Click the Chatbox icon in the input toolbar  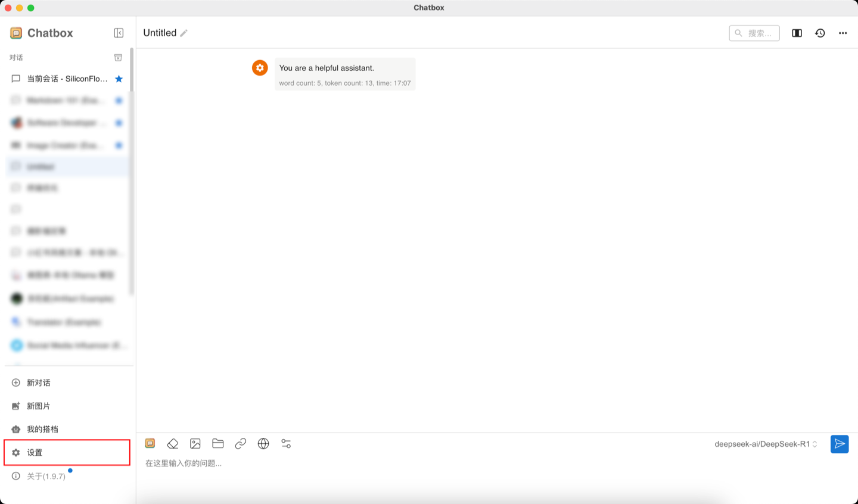pos(150,444)
